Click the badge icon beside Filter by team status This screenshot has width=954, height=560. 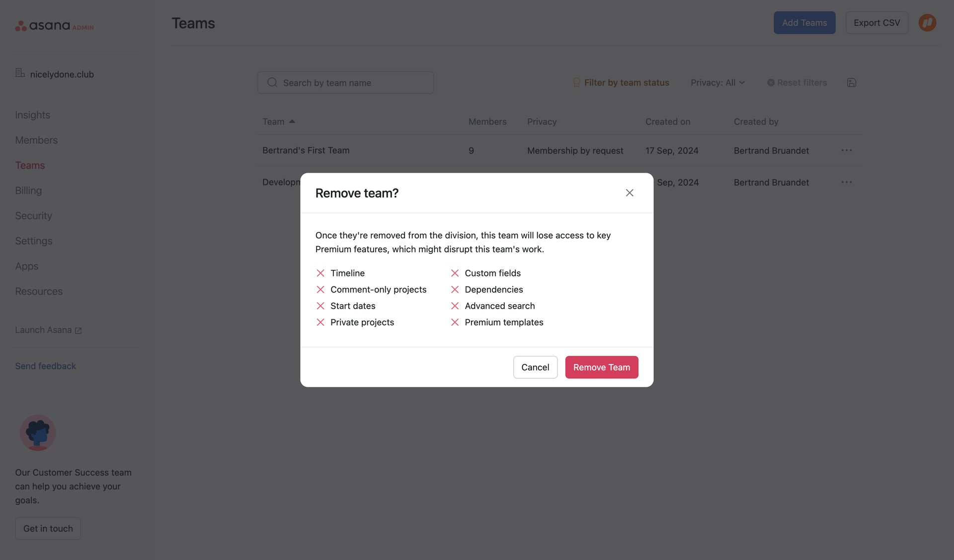576,82
